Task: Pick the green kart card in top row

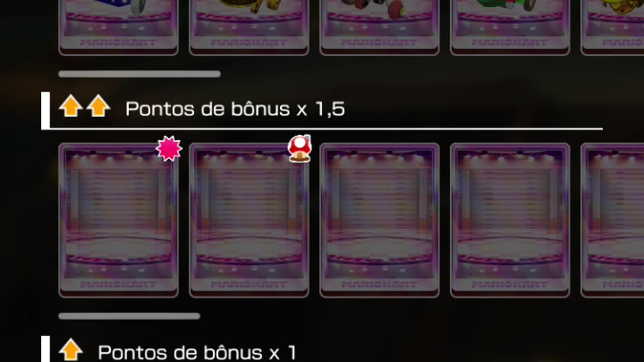Action: click(510, 27)
